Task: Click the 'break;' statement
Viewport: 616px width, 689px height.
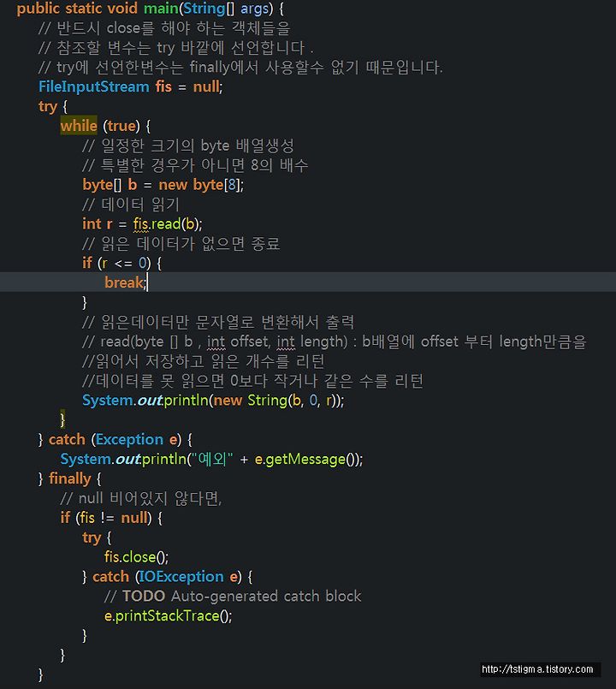Action: pos(126,282)
